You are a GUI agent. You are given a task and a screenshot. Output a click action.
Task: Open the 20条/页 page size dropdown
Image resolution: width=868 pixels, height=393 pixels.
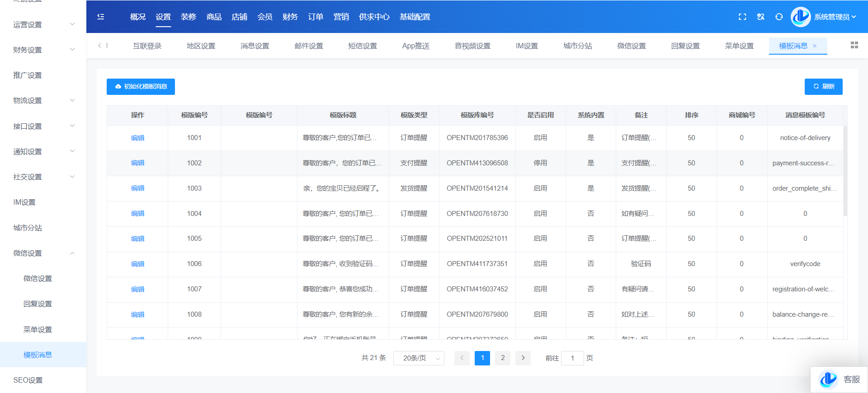(419, 358)
